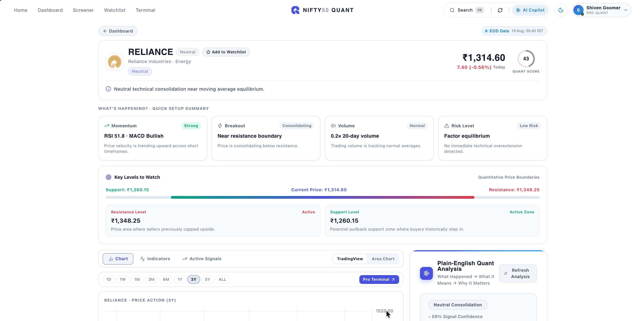Click the Resistance Level ₹1,348.25 card
Image resolution: width=644 pixels, height=321 pixels.
[213, 221]
